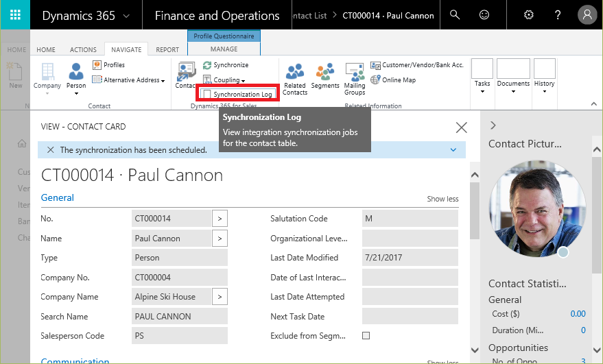Click the Last Date Modified field
603x364 pixels.
(x=410, y=258)
